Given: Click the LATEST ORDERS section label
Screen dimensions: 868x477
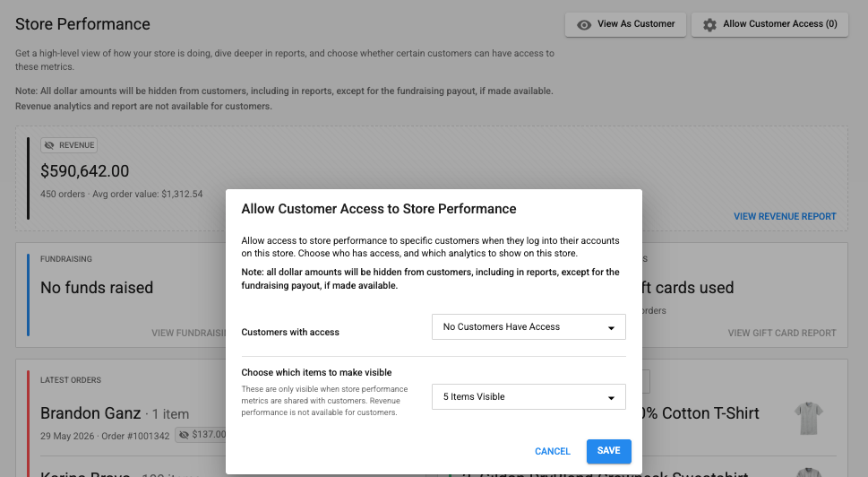Looking at the screenshot, I should pos(70,380).
